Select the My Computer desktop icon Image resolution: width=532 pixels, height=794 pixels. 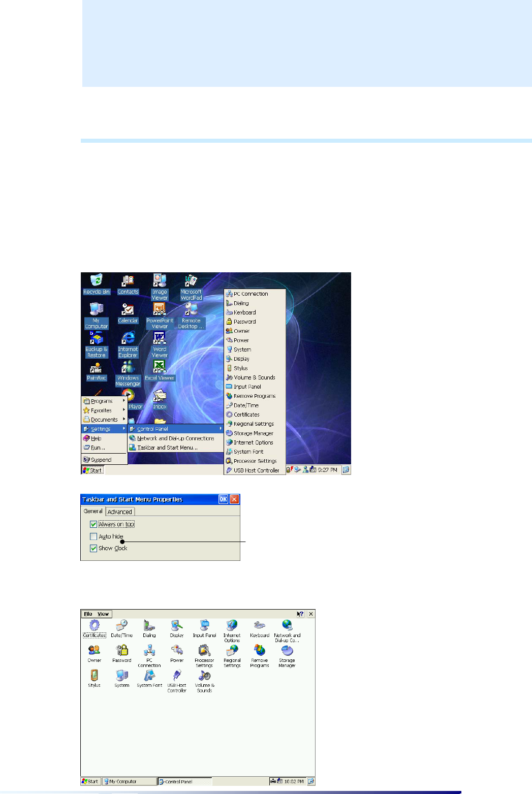point(97,315)
